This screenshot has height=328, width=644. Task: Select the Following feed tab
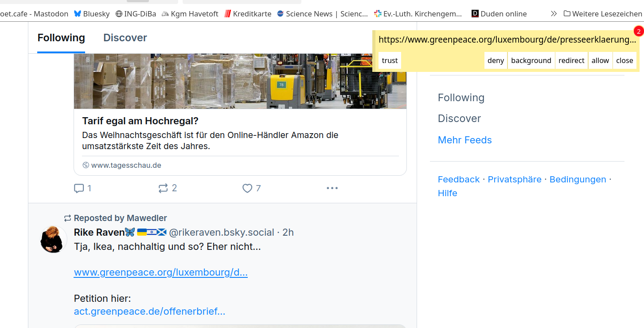point(61,38)
